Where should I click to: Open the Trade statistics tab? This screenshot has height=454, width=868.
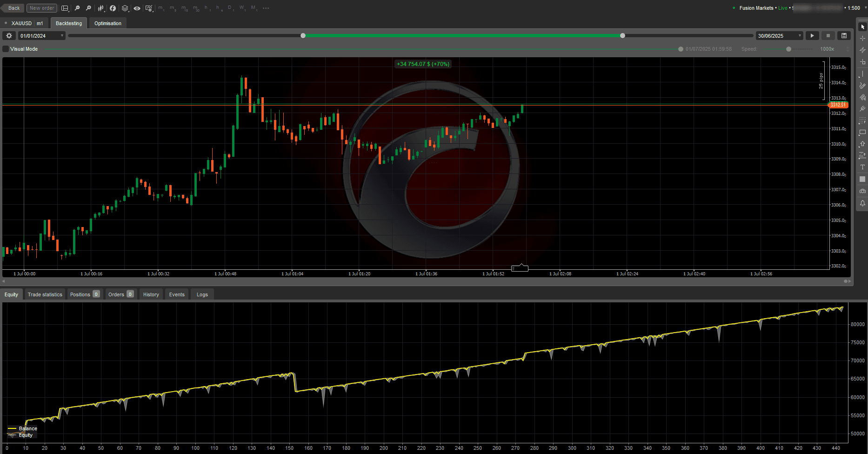45,294
